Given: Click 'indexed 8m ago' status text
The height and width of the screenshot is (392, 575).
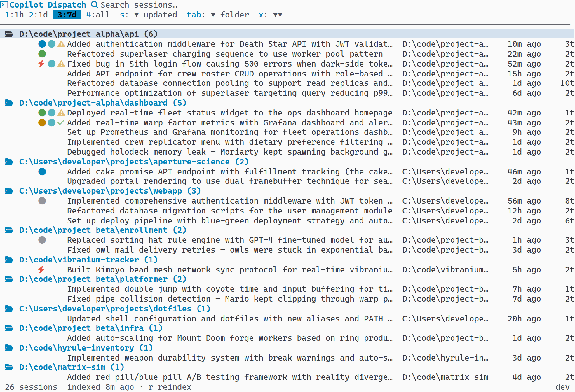Looking at the screenshot, I should coord(100,387).
